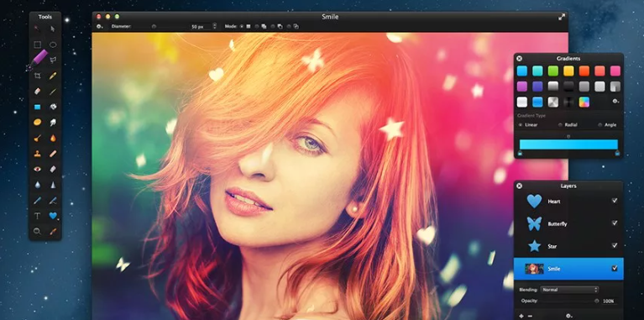Choose the Pen tool
The height and width of the screenshot is (320, 644).
coord(37,201)
